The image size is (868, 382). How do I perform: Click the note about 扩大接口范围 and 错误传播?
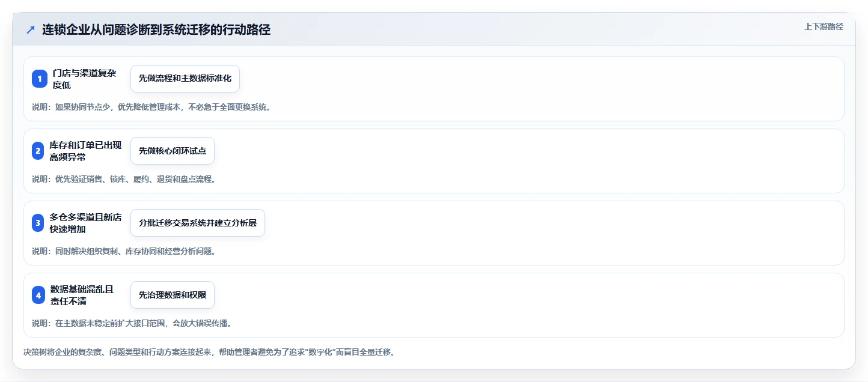(132, 323)
